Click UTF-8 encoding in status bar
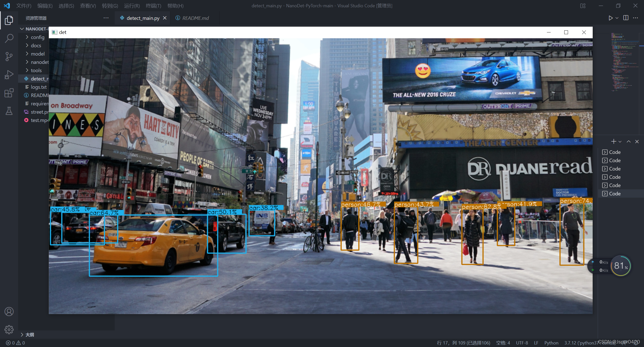This screenshot has width=644, height=347. point(522,343)
